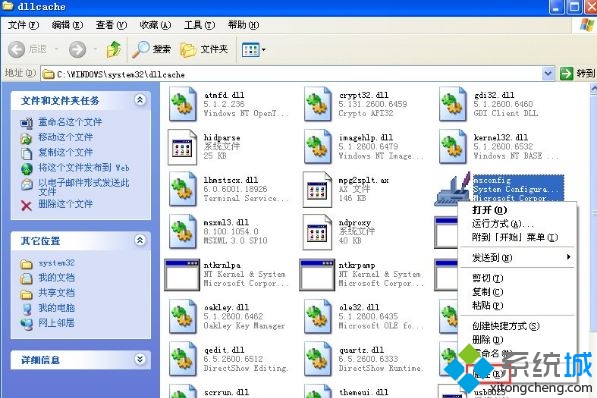Click the Forward navigation arrow icon

tap(77, 50)
